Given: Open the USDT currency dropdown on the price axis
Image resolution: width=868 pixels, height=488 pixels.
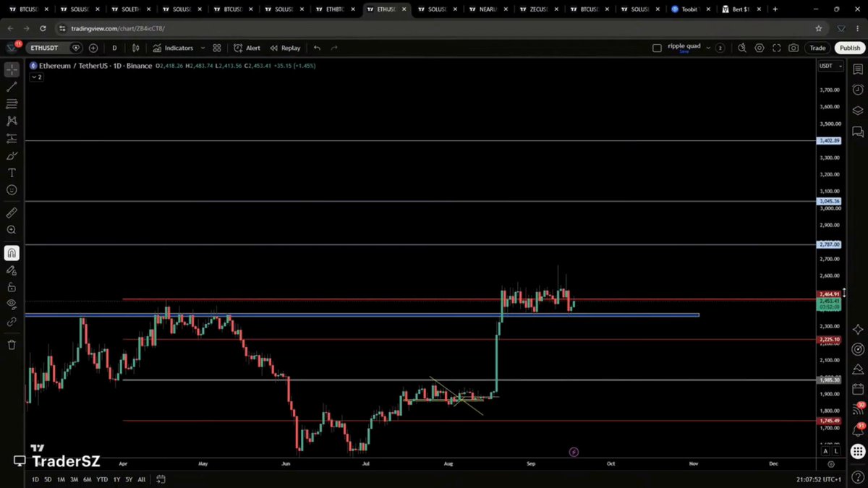Looking at the screenshot, I should (x=830, y=66).
